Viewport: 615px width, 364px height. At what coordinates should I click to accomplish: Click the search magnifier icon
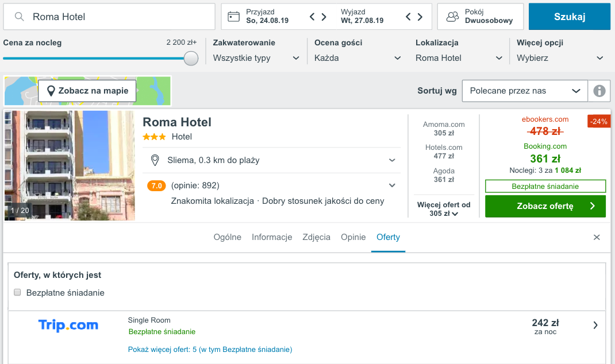point(19,17)
